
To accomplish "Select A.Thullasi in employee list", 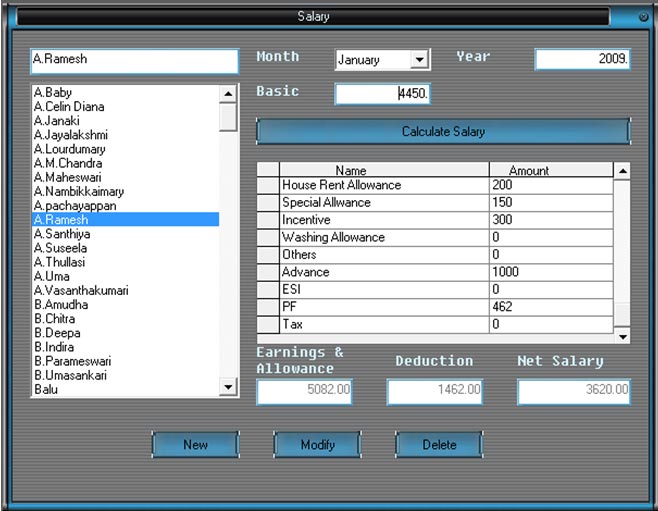I will tap(125, 262).
